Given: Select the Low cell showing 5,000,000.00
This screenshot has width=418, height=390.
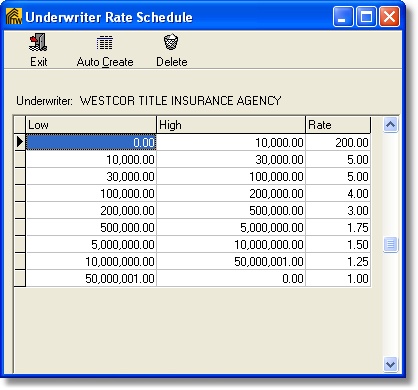Looking at the screenshot, I should click(x=91, y=244).
